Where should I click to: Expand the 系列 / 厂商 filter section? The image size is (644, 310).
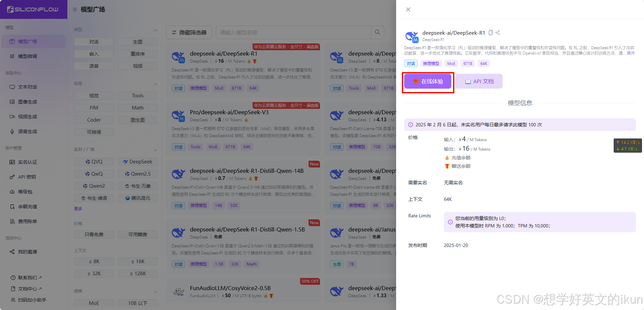pos(156,150)
